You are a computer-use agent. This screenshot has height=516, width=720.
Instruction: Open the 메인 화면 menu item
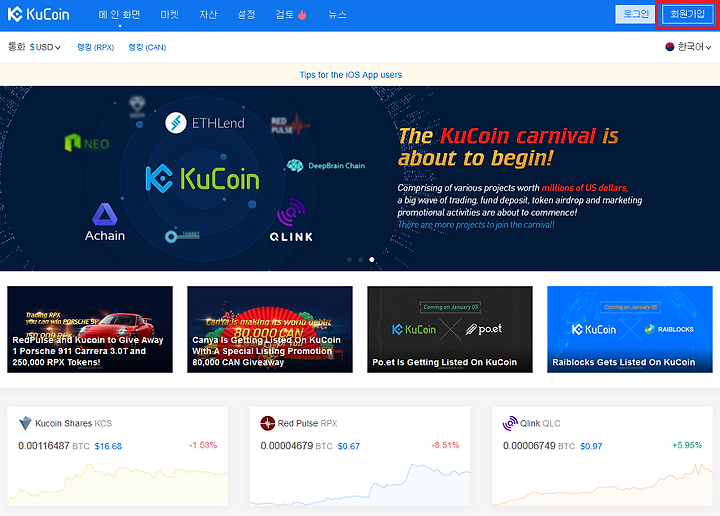(x=119, y=15)
